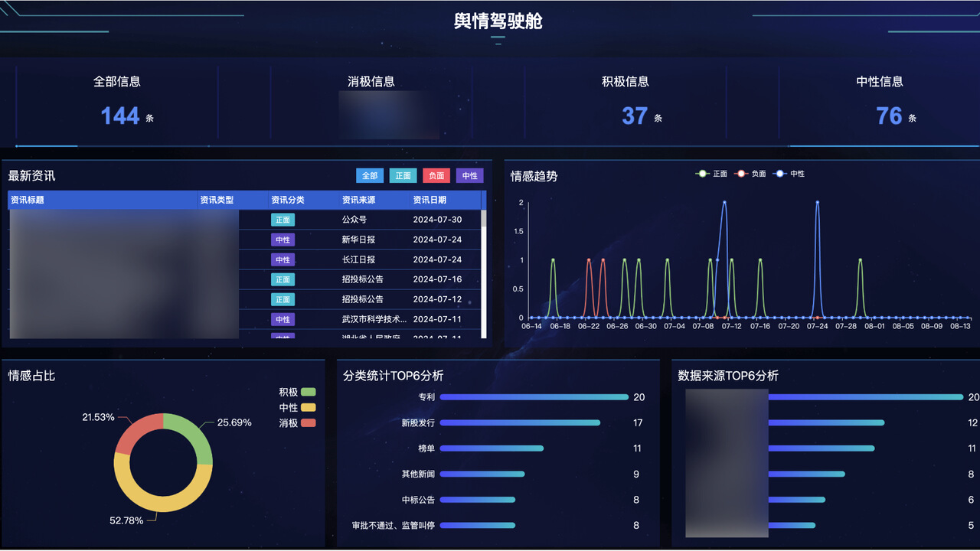Filter latest news by 负面 button
Screen dimensions: 980x551
tap(436, 176)
